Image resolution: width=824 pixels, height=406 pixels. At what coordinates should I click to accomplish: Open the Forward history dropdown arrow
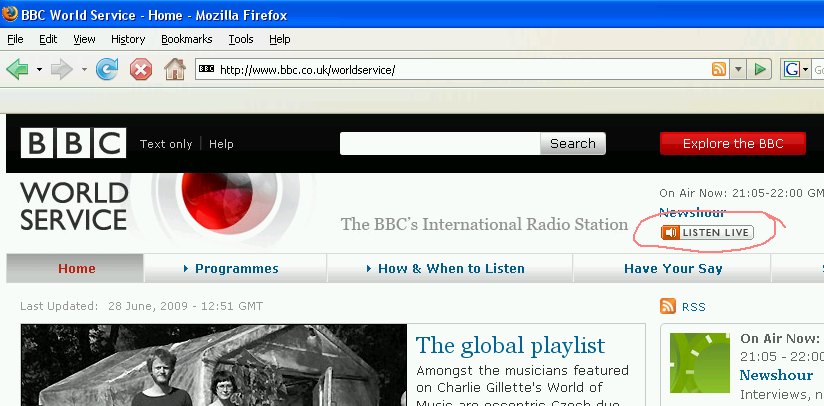coord(84,69)
